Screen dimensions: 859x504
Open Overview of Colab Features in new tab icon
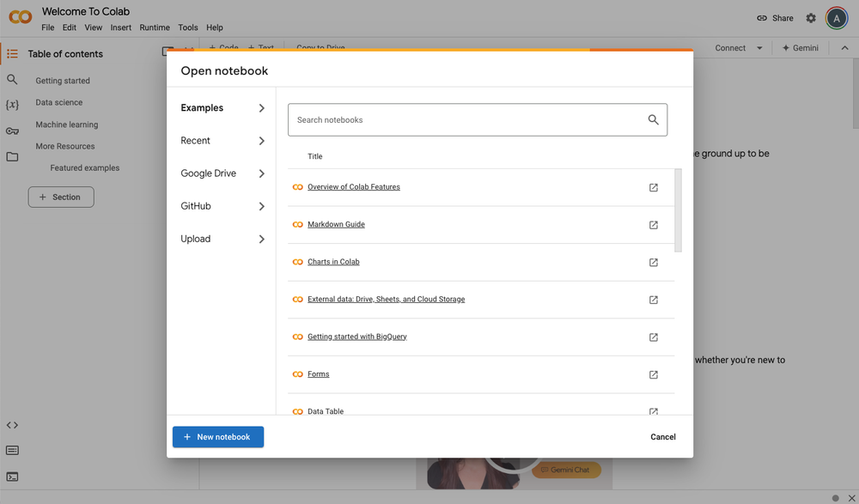click(654, 187)
